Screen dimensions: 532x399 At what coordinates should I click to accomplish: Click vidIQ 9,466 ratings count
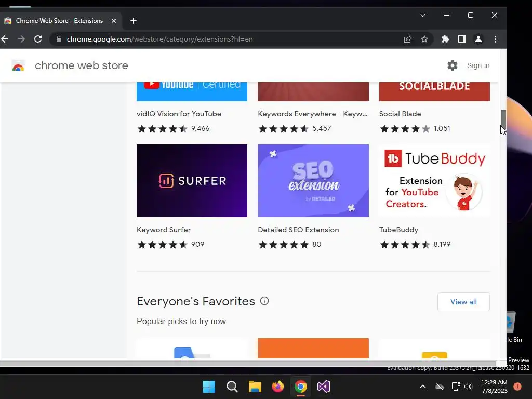point(200,129)
